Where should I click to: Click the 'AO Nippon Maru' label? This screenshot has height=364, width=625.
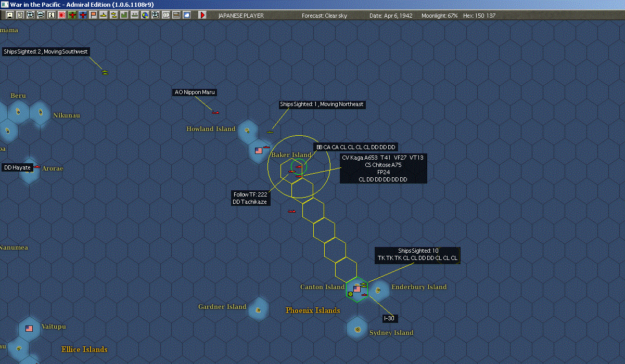coord(195,92)
